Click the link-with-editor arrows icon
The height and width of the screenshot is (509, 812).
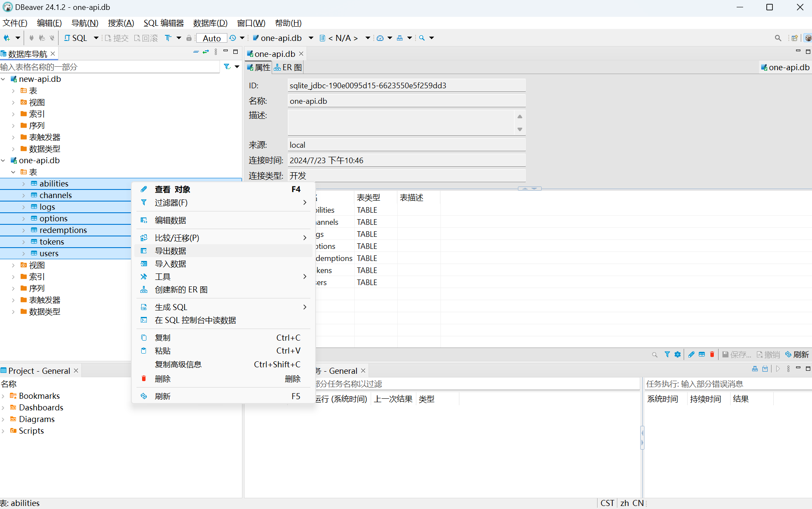click(x=206, y=52)
